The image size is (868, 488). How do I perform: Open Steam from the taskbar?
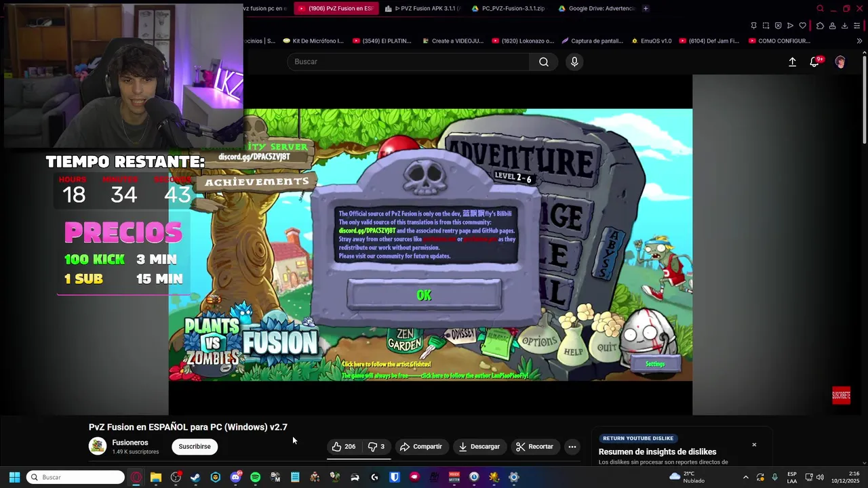195,477
